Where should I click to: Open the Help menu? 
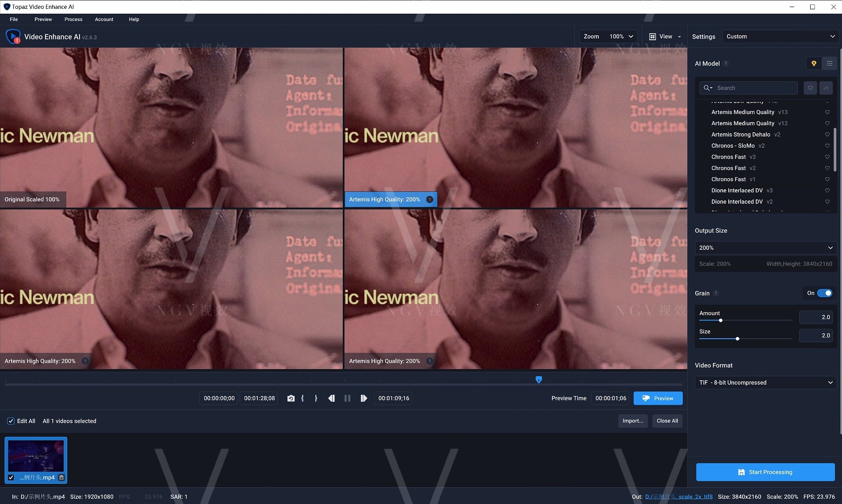click(134, 19)
